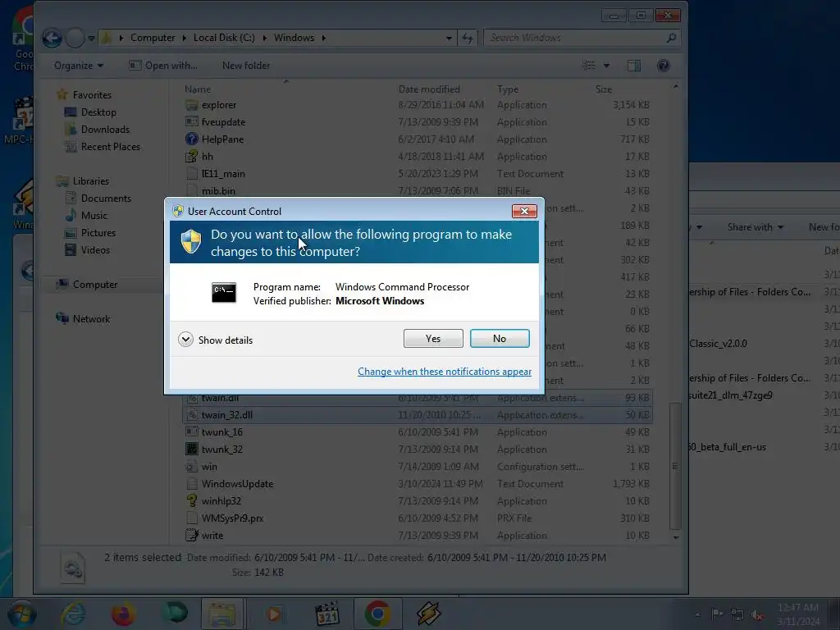The width and height of the screenshot is (840, 630).
Task: Select Computer in address breadcrumb
Action: click(153, 38)
